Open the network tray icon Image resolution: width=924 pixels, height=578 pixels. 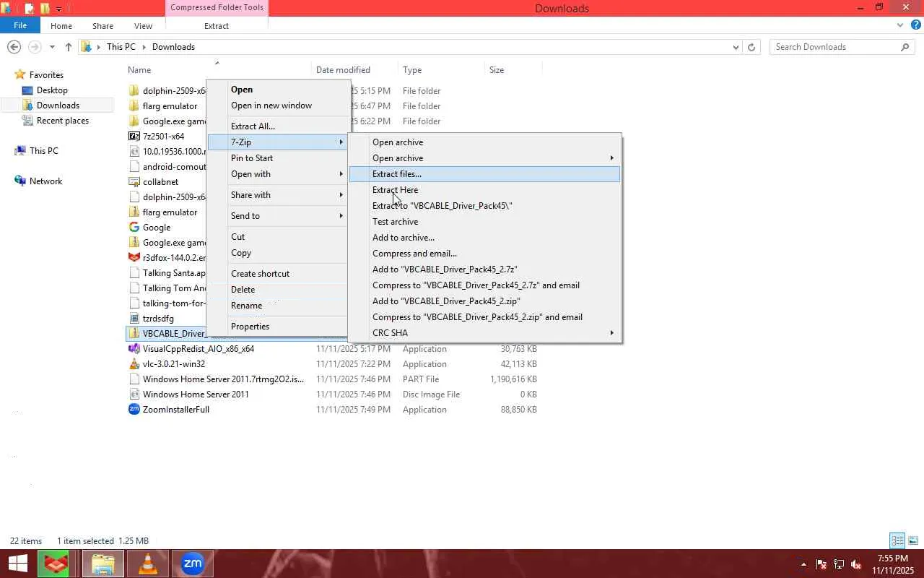[x=839, y=564]
